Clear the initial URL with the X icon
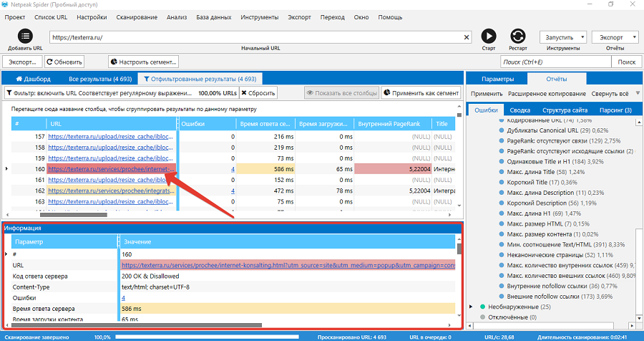The height and width of the screenshot is (341, 644). click(467, 37)
